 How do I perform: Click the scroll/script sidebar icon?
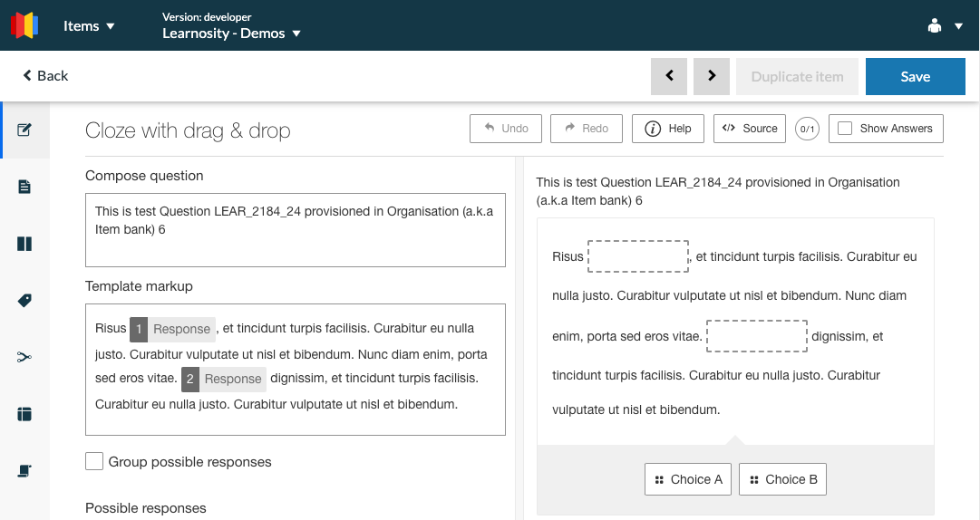click(x=24, y=470)
